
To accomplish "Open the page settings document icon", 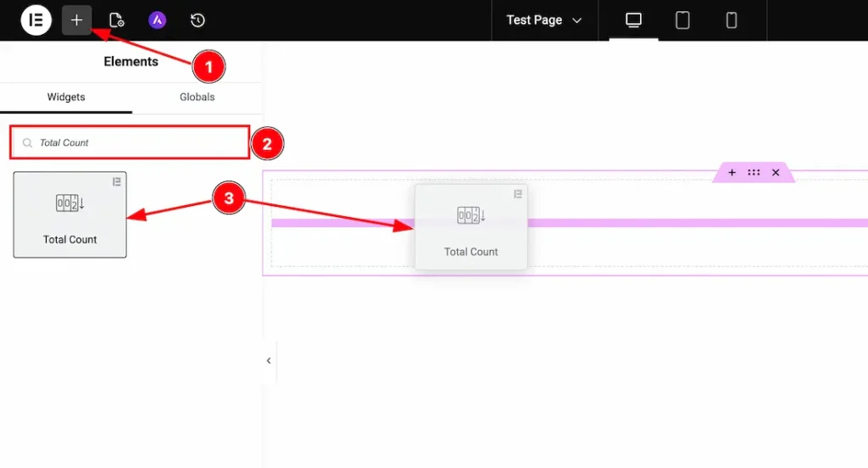I will coord(116,20).
